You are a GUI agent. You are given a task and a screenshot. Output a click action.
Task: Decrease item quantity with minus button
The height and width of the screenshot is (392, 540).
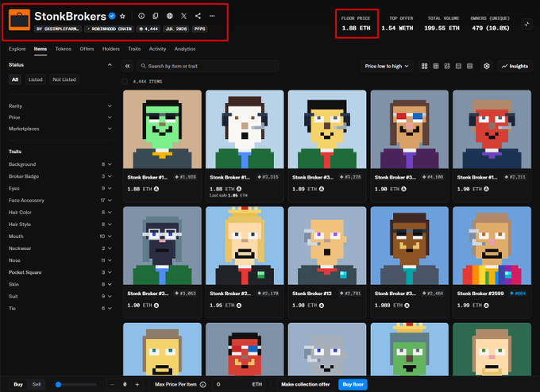pyautogui.click(x=112, y=384)
